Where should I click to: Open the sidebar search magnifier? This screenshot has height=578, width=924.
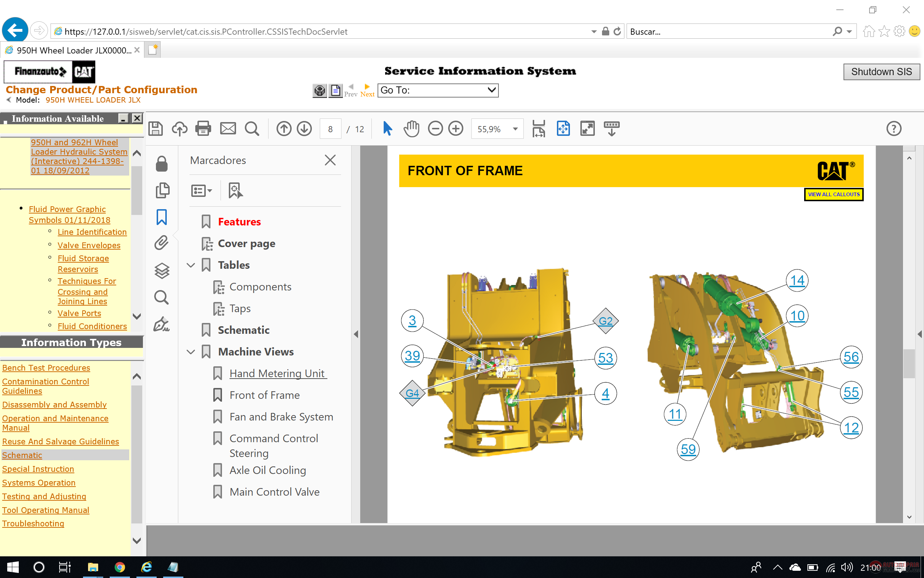pos(161,298)
